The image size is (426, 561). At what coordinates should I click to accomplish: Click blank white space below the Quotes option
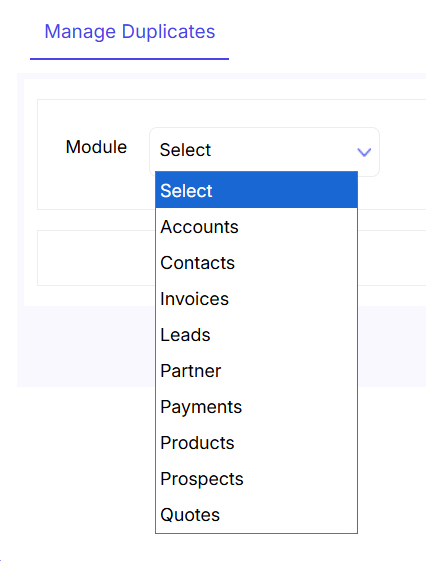pyautogui.click(x=256, y=547)
